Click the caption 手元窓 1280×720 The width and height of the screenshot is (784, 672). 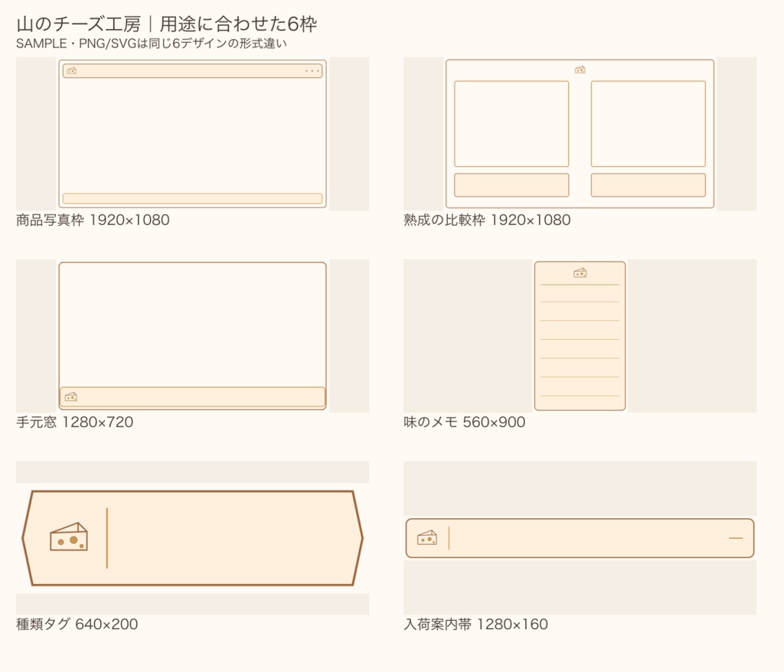74,422
